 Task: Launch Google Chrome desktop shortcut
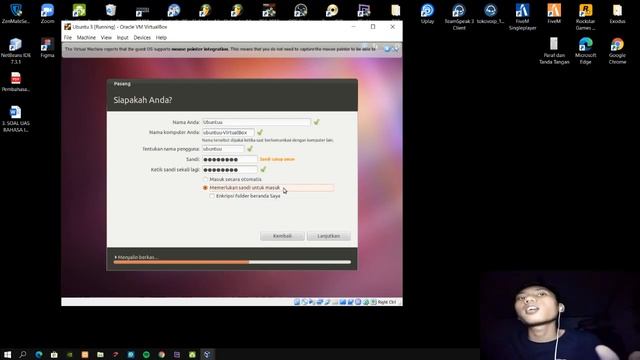click(x=617, y=51)
